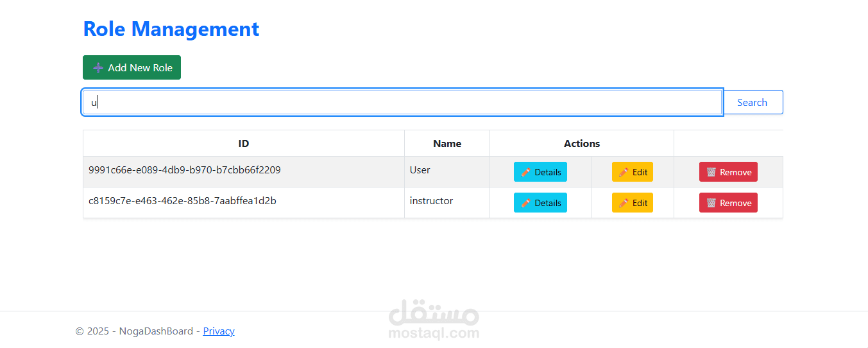The image size is (868, 348).
Task: Open Details for the User role
Action: tap(540, 172)
